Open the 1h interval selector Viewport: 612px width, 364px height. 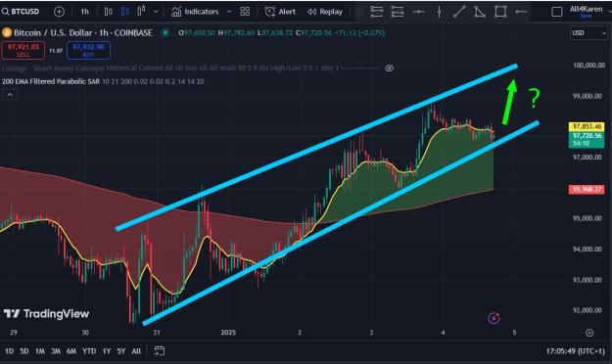tap(84, 12)
